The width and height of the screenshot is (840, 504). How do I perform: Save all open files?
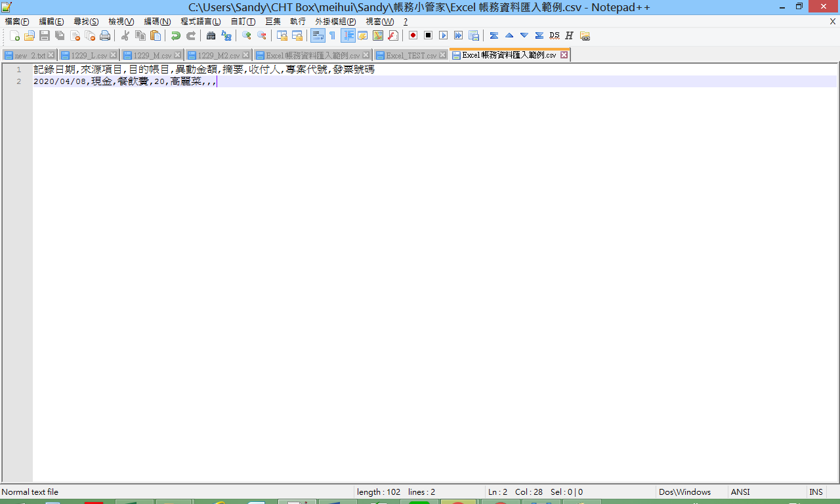pos(60,35)
